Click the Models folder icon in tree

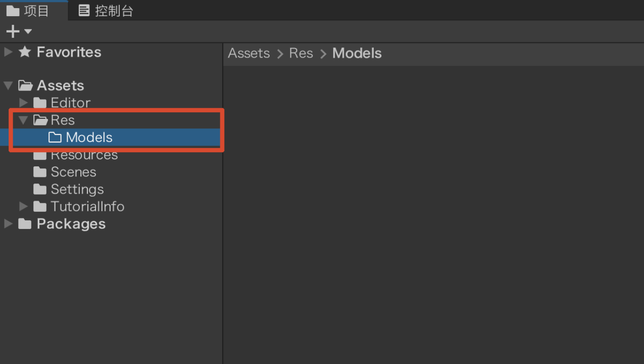pos(55,138)
